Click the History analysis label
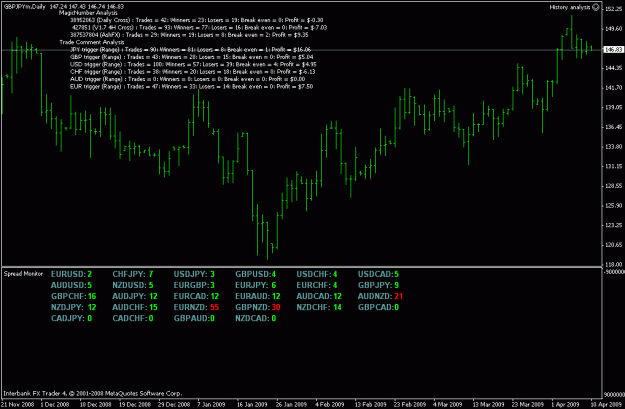The width and height of the screenshot is (625, 409). (x=570, y=7)
